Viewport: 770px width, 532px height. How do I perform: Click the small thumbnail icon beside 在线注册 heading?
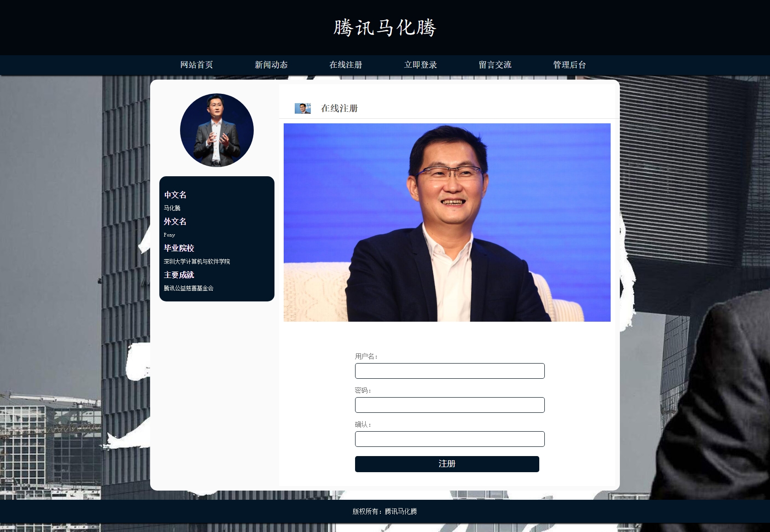coord(303,109)
